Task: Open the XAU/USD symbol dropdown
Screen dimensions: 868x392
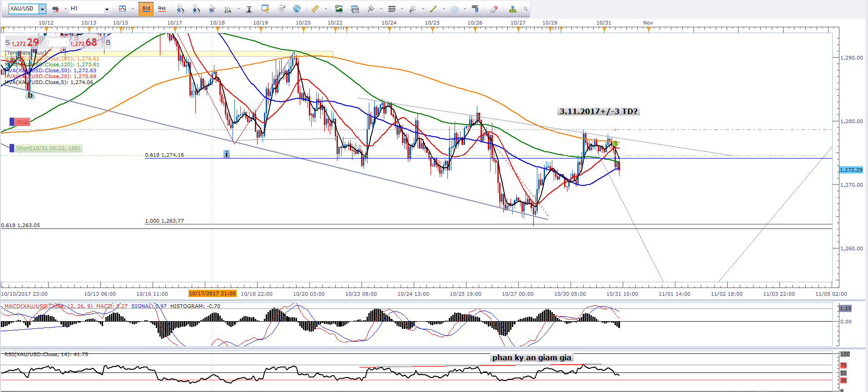Action: point(42,9)
